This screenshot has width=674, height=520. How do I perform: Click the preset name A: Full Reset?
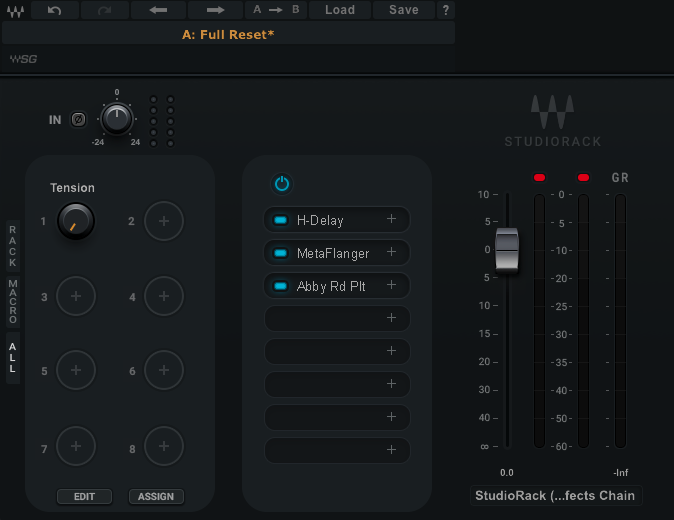[x=228, y=34]
